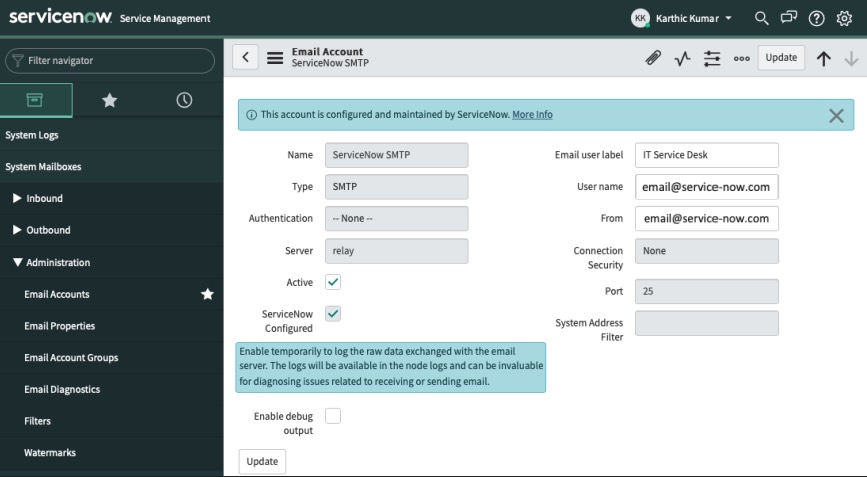The width and height of the screenshot is (867, 477).
Task: Click the filter funnel icon in navigator
Action: click(x=18, y=60)
